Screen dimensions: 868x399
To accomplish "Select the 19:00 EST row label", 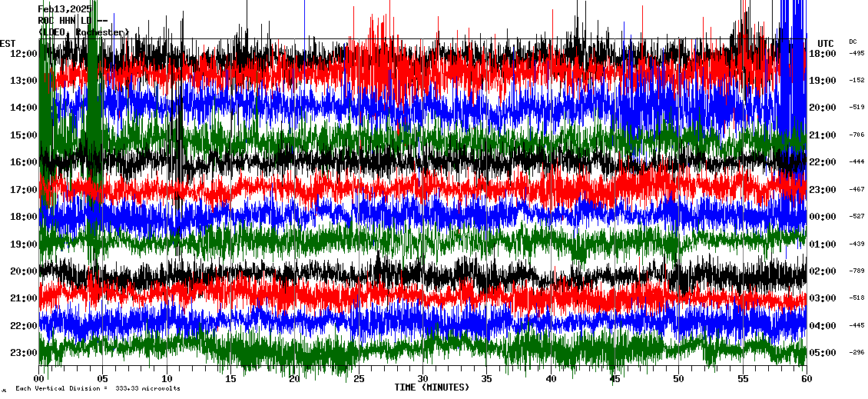I will (x=23, y=244).
